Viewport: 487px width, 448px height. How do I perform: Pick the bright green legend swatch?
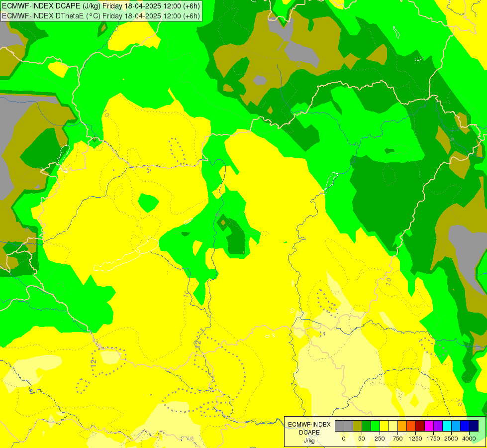point(376,426)
